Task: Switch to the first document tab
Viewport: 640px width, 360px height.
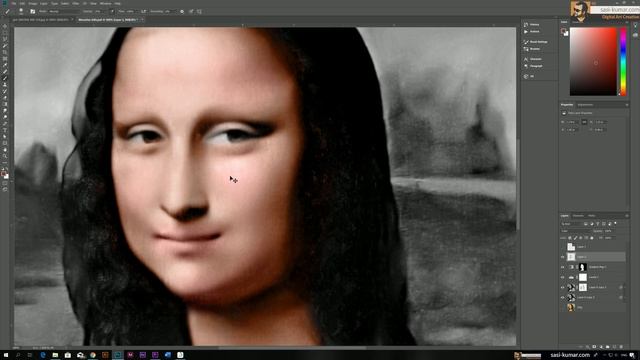Action: click(41, 20)
